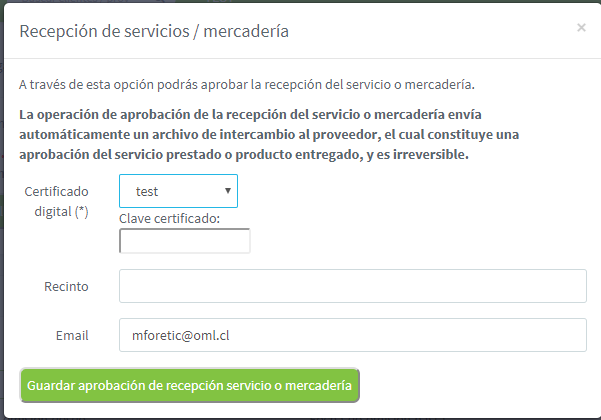601x420 pixels.
Task: Click the dialog title "Recepción de servicios / mercadería"
Action: [x=154, y=32]
